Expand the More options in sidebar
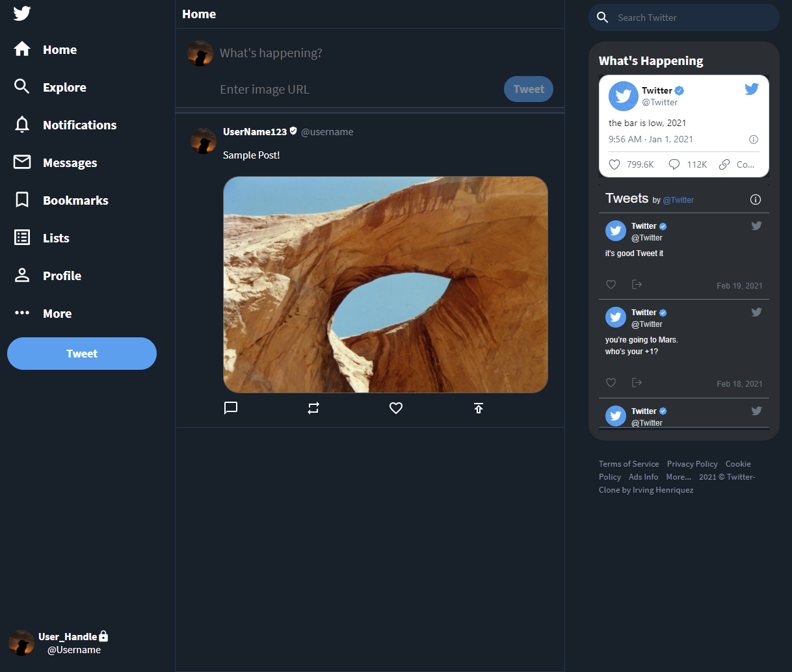Viewport: 792px width, 672px height. (x=57, y=313)
